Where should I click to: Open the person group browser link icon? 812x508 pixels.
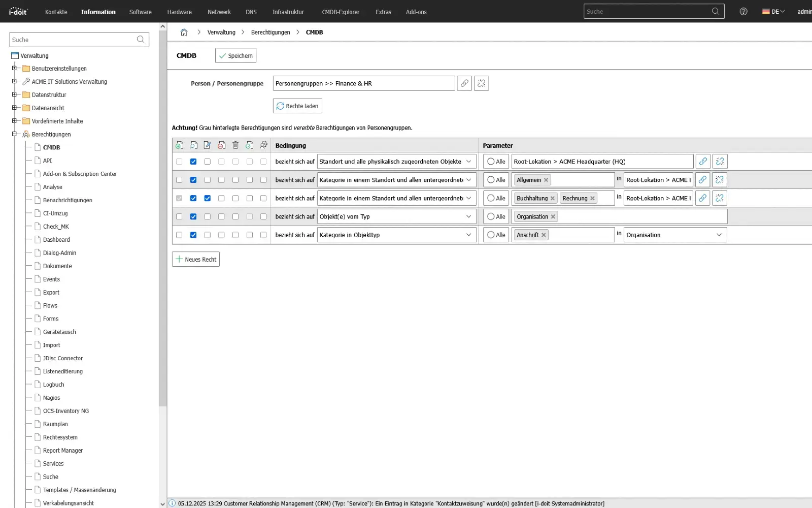coord(464,83)
